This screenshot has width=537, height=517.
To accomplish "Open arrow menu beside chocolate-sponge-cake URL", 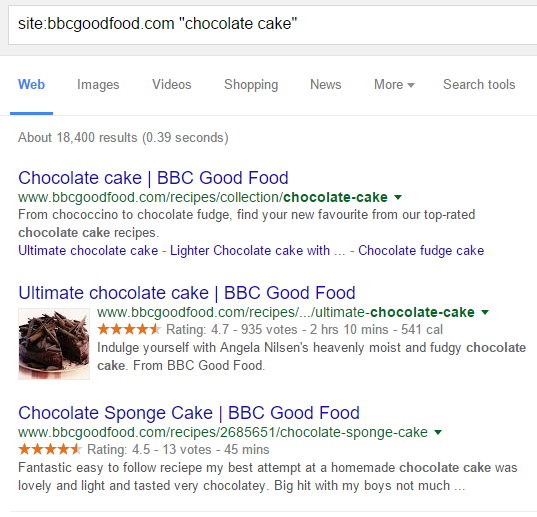I will [x=438, y=432].
